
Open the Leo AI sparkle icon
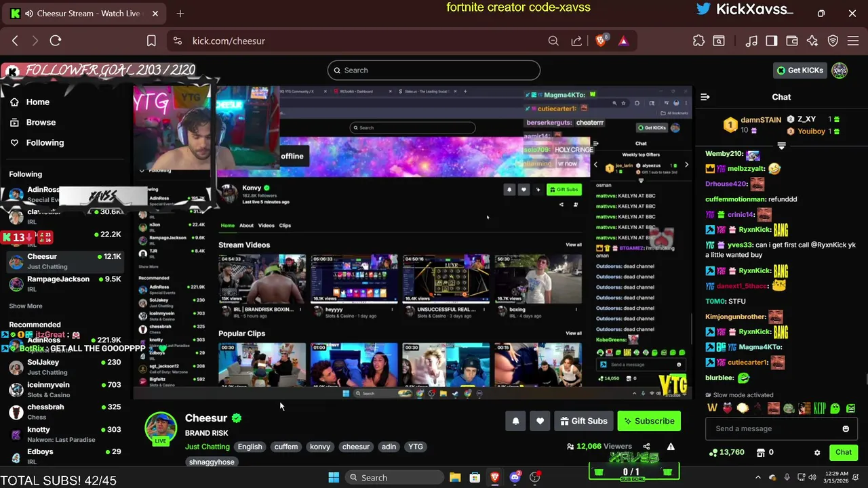pyautogui.click(x=812, y=41)
